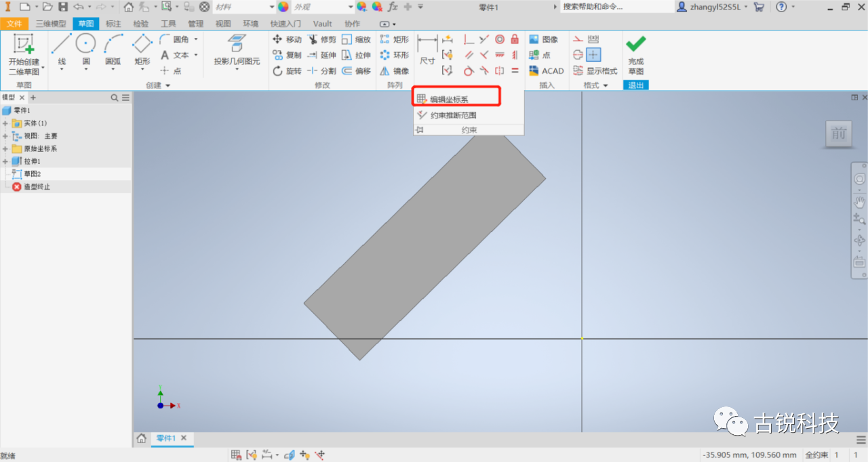Open the 材料 material dropdown
Viewport: 868px width, 462px height.
245,7
